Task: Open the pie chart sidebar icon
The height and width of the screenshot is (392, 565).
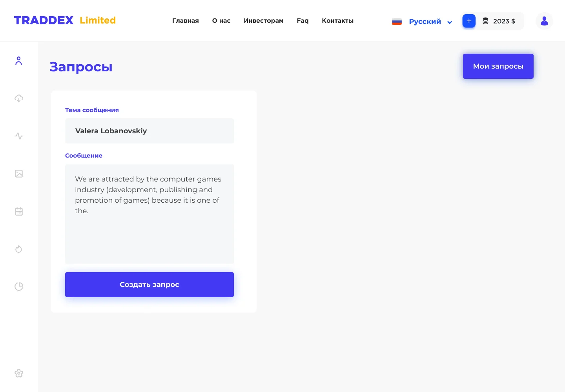Action: pos(19,287)
